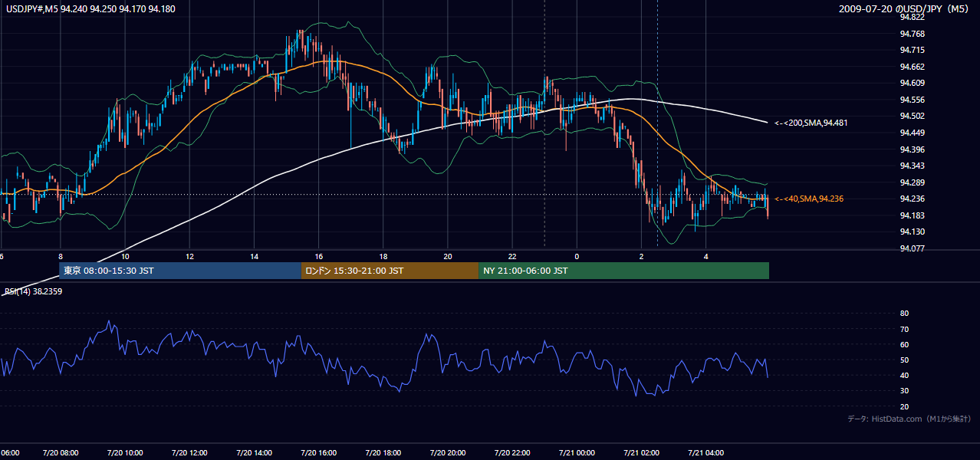
Task: Click the RSI 20 level label
Action: click(x=904, y=406)
